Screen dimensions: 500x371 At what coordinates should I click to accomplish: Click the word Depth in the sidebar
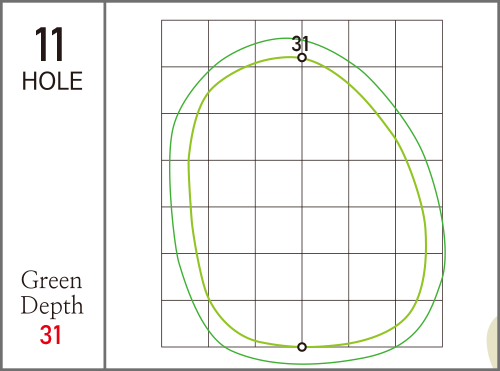click(52, 305)
